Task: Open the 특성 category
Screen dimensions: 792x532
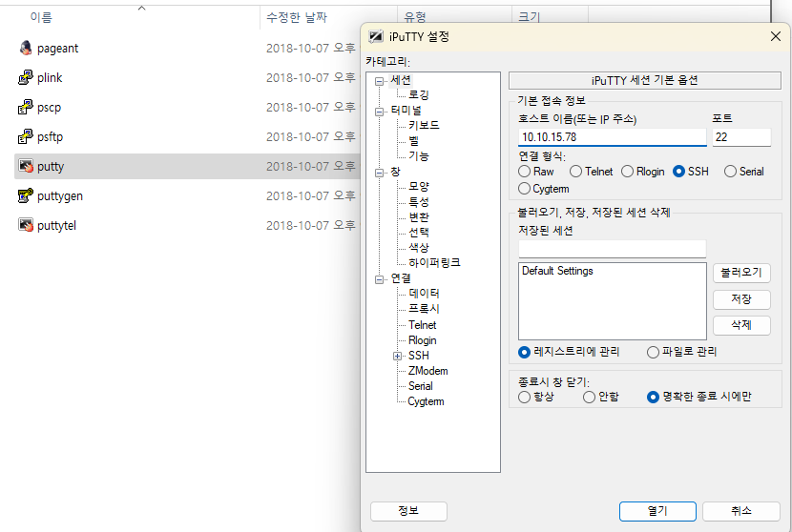Action: [419, 202]
